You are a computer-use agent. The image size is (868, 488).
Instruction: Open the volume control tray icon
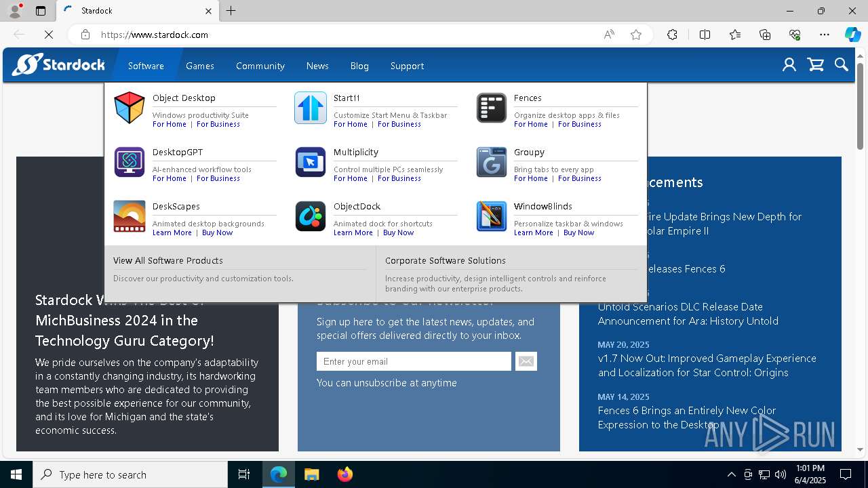click(x=780, y=474)
